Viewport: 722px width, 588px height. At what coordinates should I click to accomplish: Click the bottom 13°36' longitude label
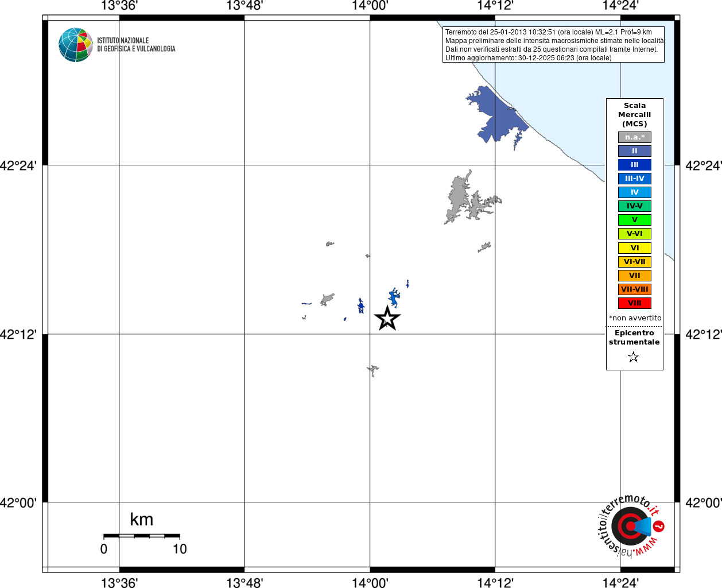click(x=119, y=582)
